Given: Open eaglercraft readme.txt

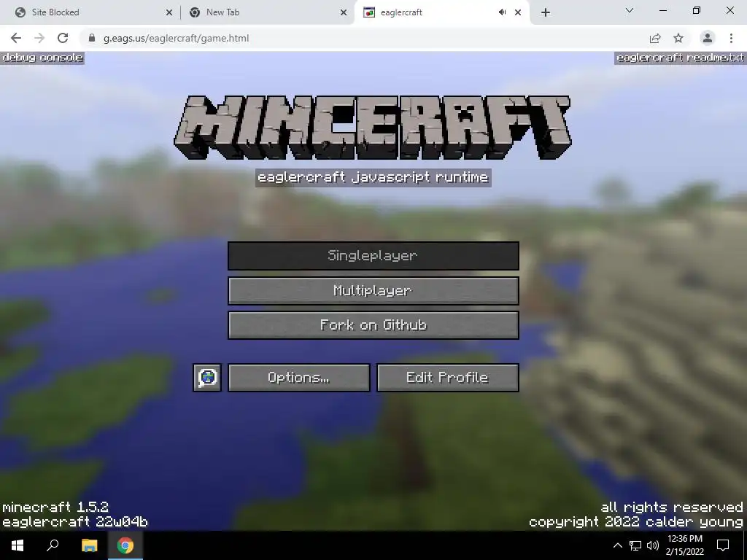Looking at the screenshot, I should 680,58.
